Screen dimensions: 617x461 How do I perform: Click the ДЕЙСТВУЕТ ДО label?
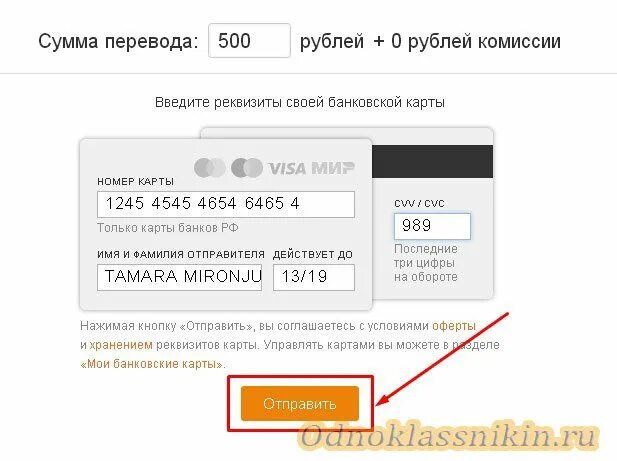tap(313, 255)
